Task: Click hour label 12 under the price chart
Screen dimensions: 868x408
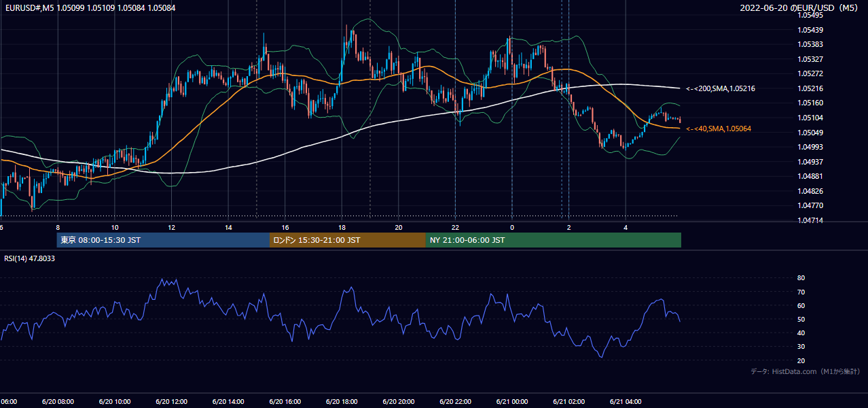Action: coord(171,227)
